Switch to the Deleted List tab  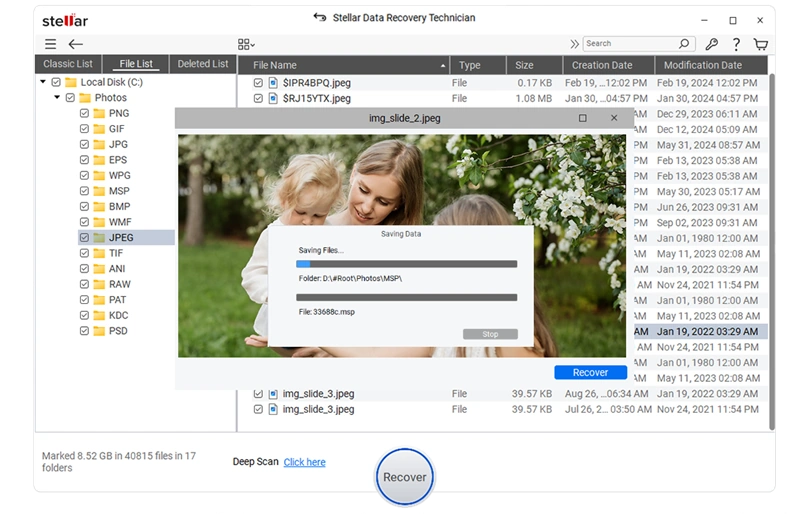point(203,64)
